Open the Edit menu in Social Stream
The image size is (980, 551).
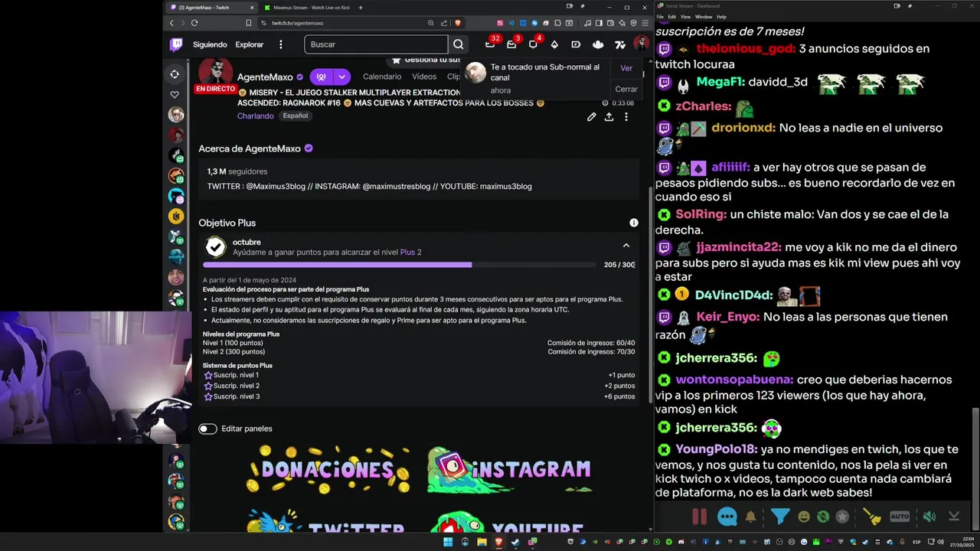coord(671,16)
